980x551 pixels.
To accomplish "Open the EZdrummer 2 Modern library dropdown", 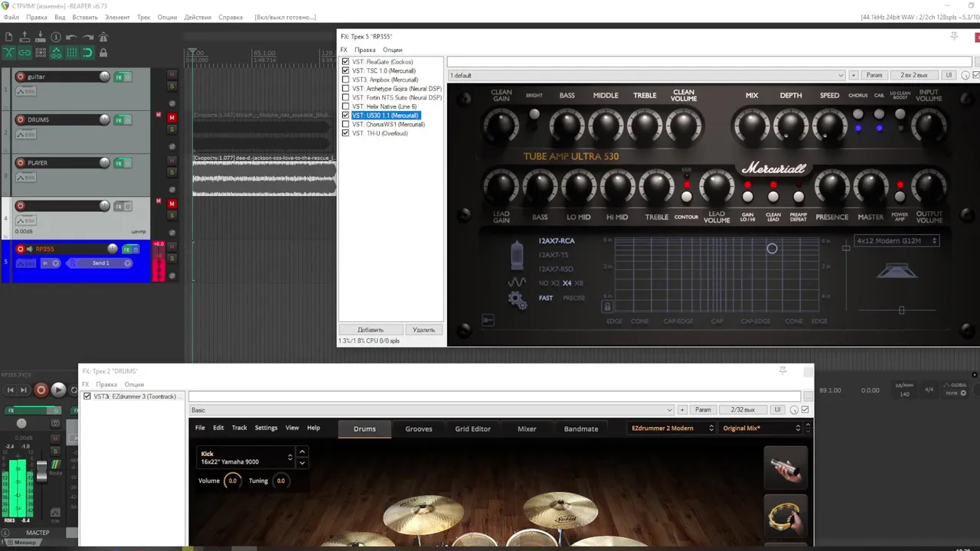I will [671, 429].
